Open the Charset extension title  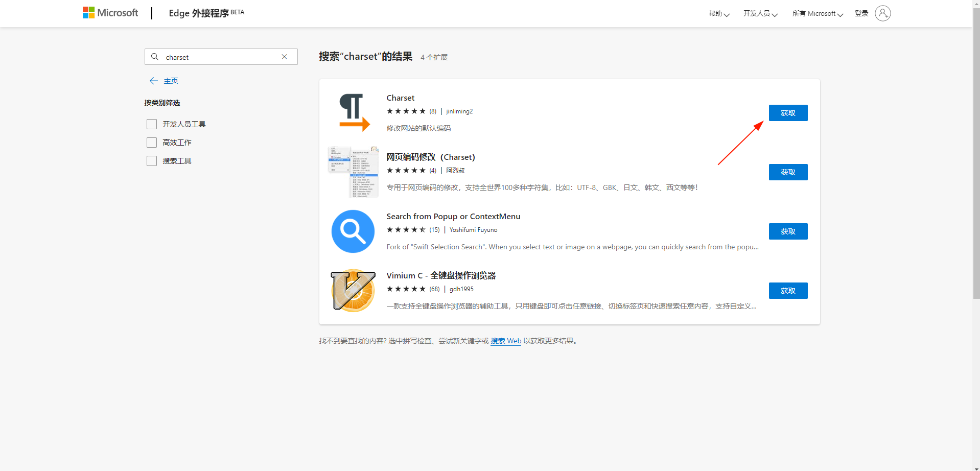(400, 98)
